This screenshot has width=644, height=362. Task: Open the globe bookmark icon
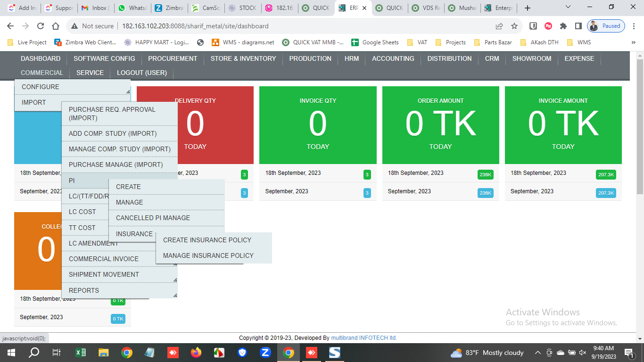point(200,42)
